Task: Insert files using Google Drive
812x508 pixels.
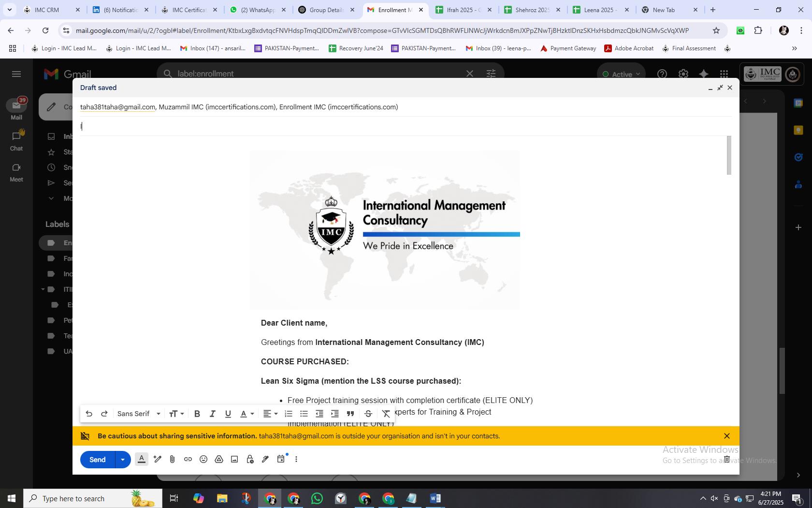Action: (x=219, y=459)
